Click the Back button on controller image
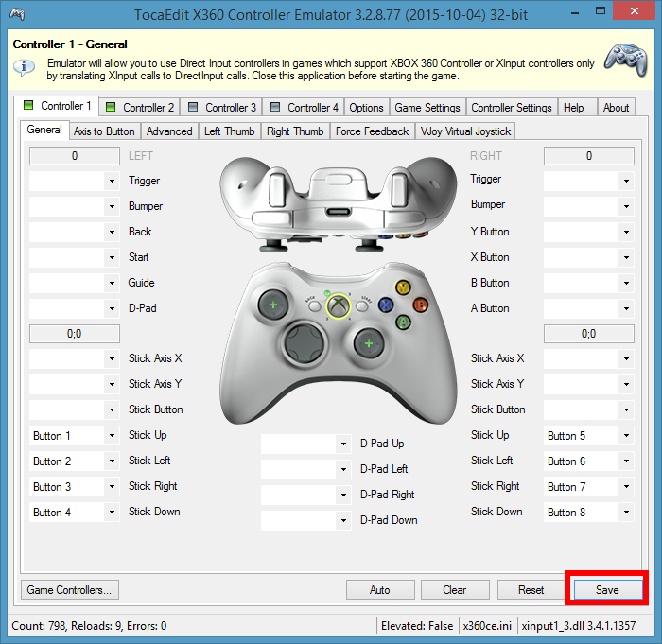Screen dimensions: 662x644 (x=314, y=305)
